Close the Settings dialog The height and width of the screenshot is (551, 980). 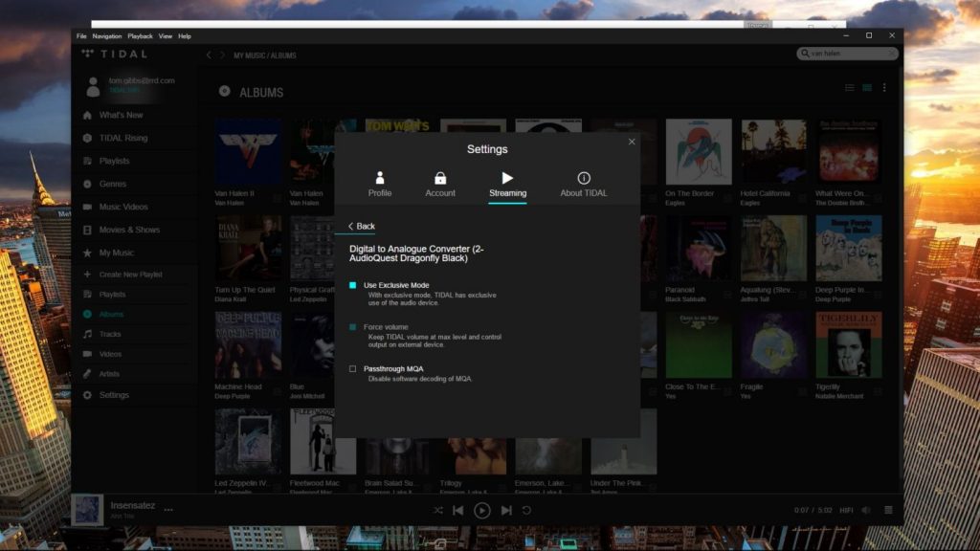(632, 142)
